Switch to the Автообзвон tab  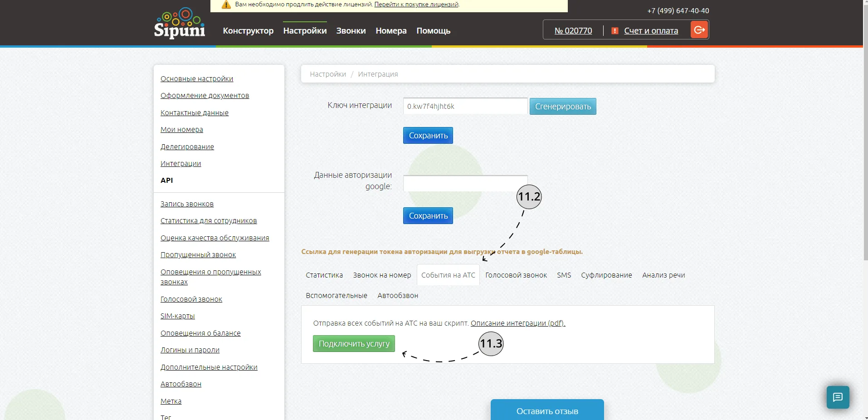coord(398,295)
